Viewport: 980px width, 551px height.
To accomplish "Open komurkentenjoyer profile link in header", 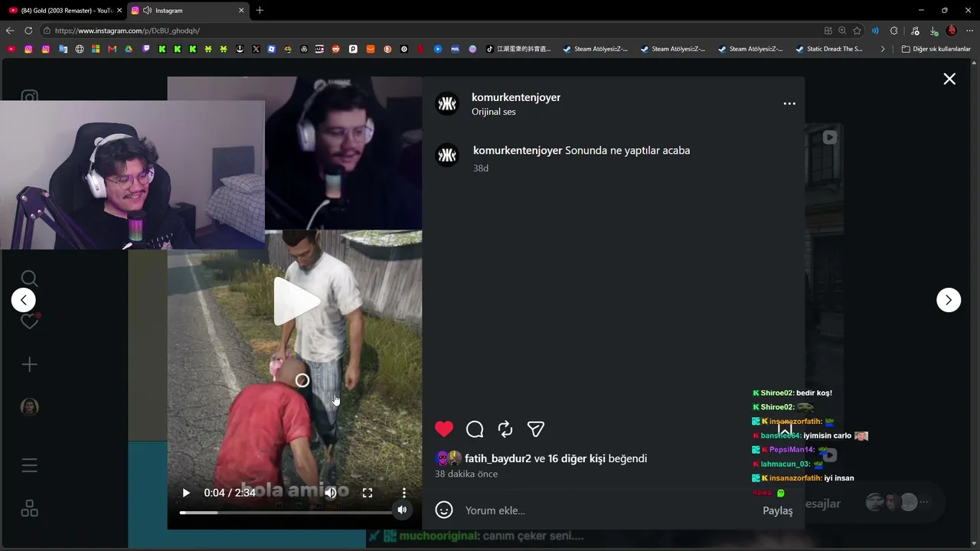I will pyautogui.click(x=516, y=97).
